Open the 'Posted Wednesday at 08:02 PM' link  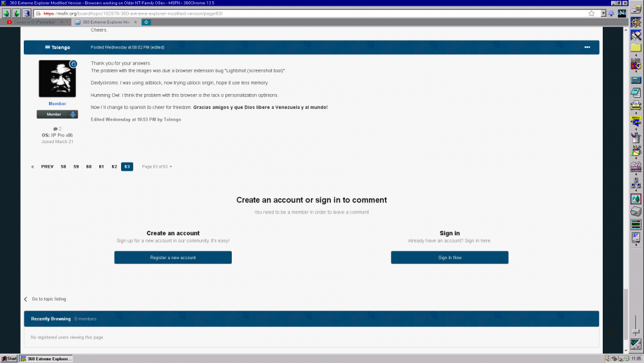tap(120, 47)
